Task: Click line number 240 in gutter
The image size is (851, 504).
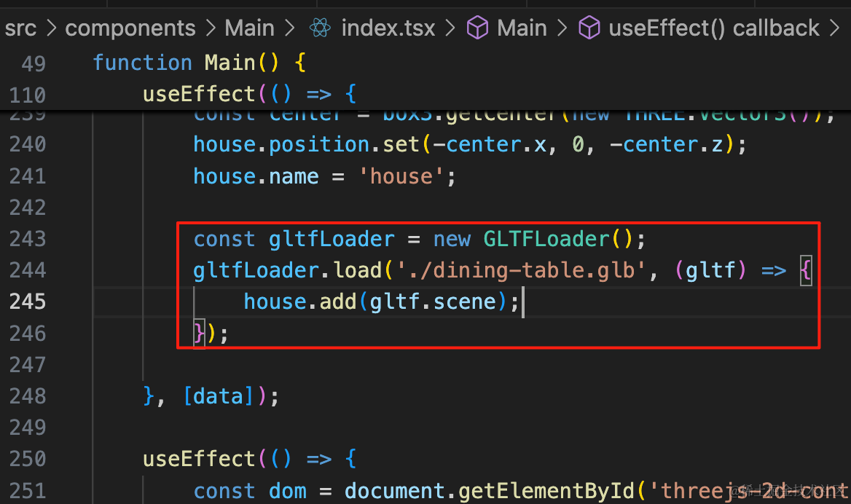Action: point(28,145)
